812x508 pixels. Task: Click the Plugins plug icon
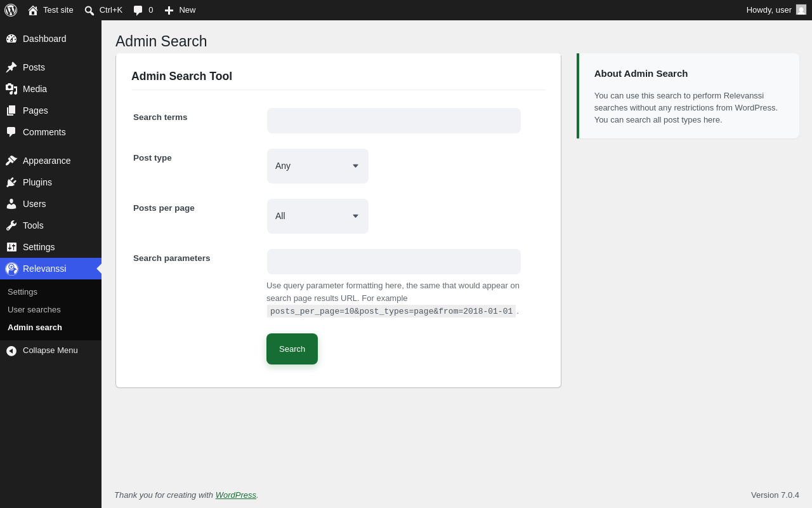click(11, 182)
